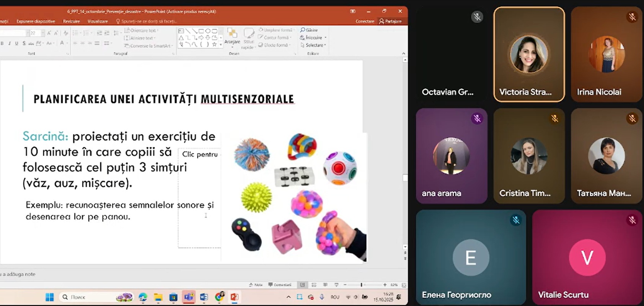Toggle Normal view button in status bar
This screenshot has width=644, height=306.
coord(302,285)
